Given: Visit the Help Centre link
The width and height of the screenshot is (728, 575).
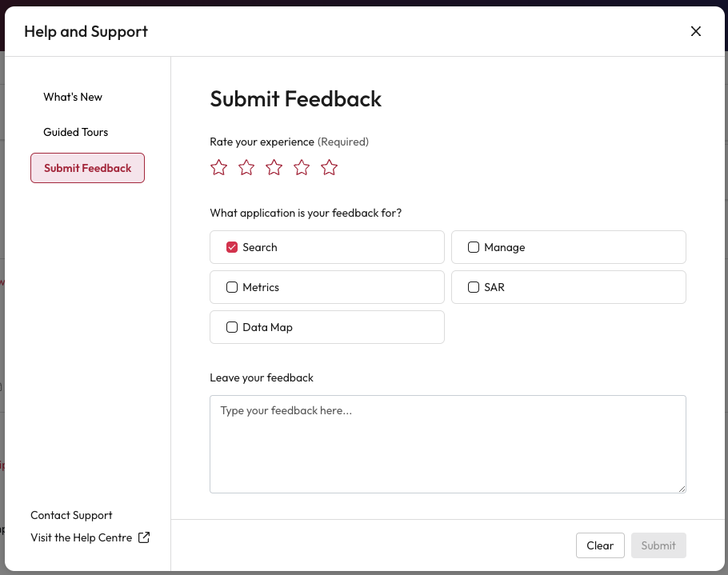Looking at the screenshot, I should coord(81,537).
